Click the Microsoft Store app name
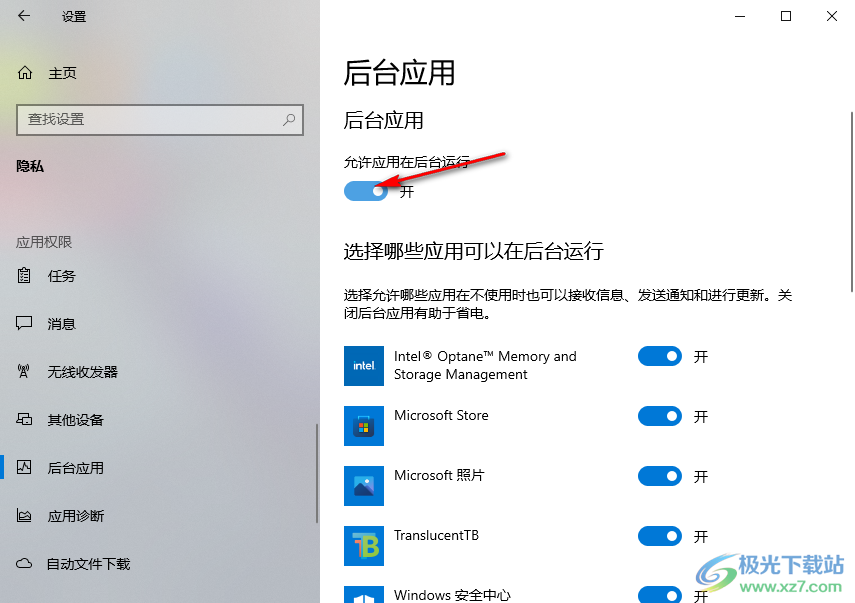 click(441, 415)
